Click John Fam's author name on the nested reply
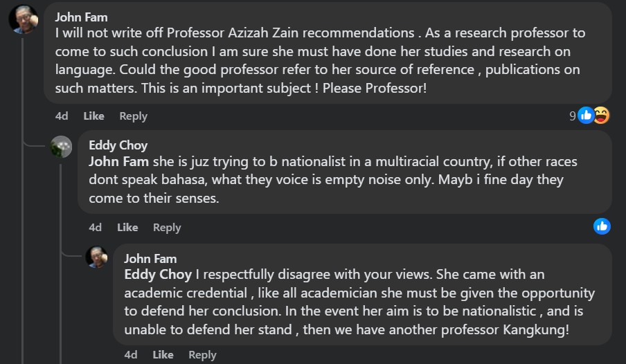The width and height of the screenshot is (626, 364). pos(150,258)
